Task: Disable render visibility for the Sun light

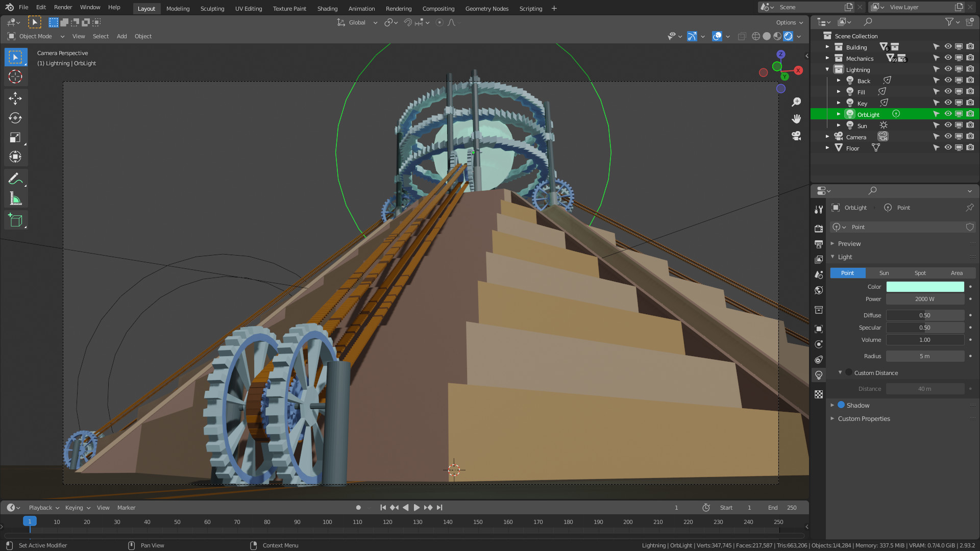Action: click(969, 125)
